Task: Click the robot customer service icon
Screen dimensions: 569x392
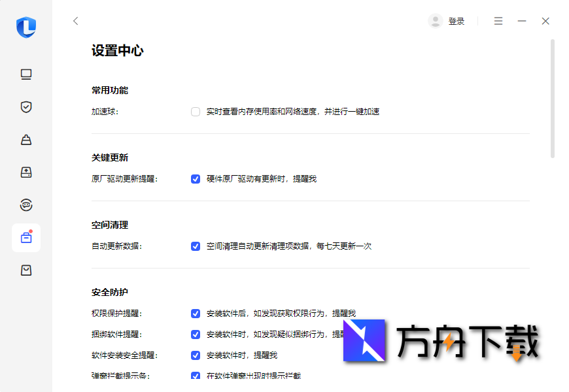Action: 26,205
